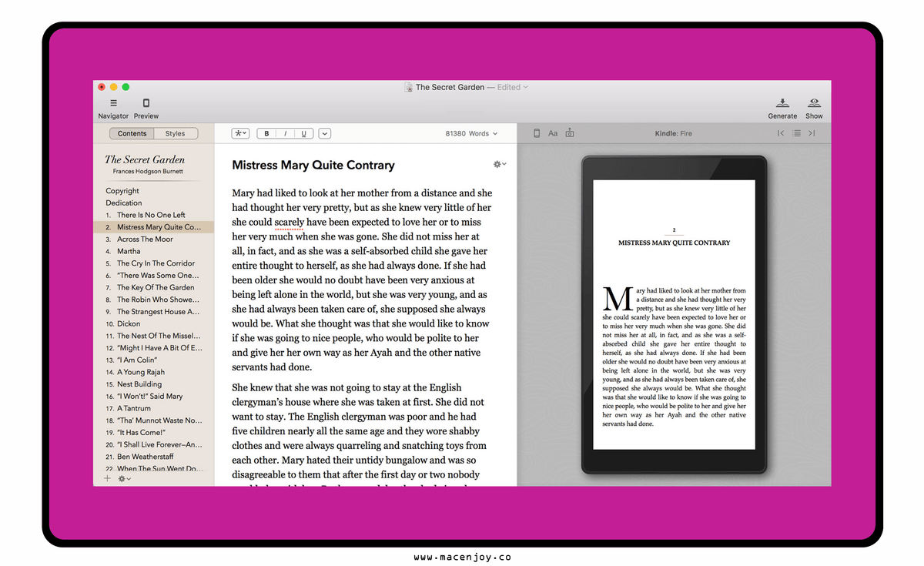Open the sidebar gear actions menu
924x566 pixels.
[124, 478]
